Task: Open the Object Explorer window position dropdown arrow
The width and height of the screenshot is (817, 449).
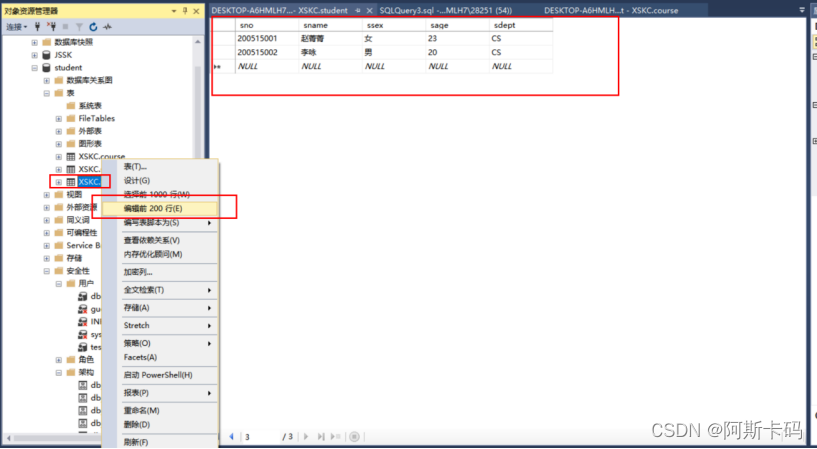Action: coord(174,11)
